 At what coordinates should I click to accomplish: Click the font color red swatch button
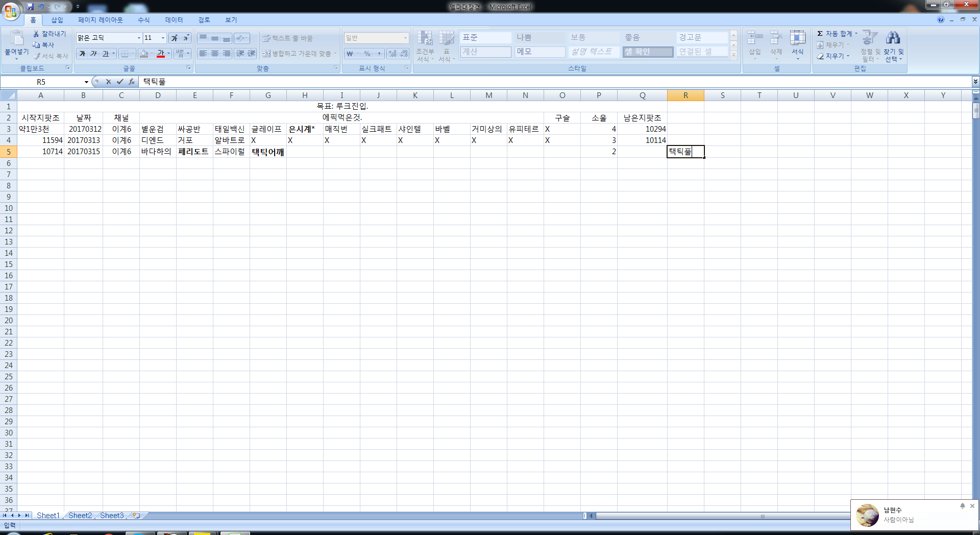[x=161, y=54]
